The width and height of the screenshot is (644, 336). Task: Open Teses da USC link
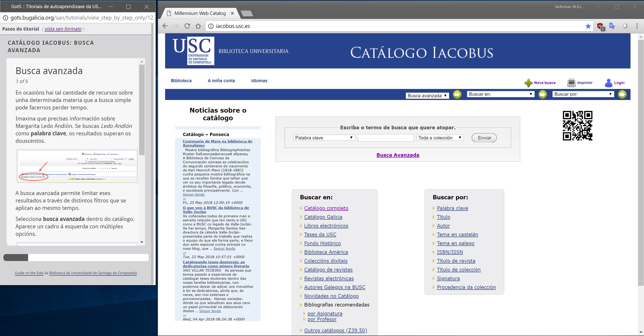tap(320, 234)
